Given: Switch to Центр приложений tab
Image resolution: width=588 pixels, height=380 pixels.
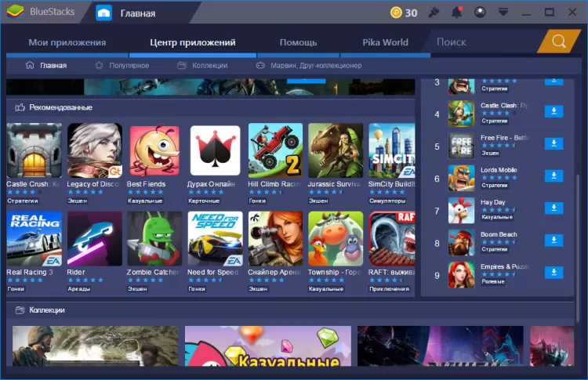Looking at the screenshot, I should coord(193,42).
